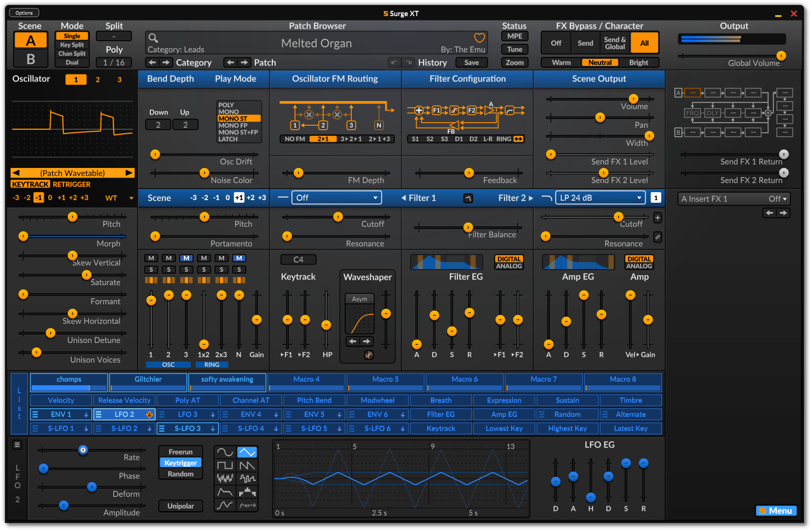
Task: Switch Amp EG to ANALOG mode
Action: 639,266
